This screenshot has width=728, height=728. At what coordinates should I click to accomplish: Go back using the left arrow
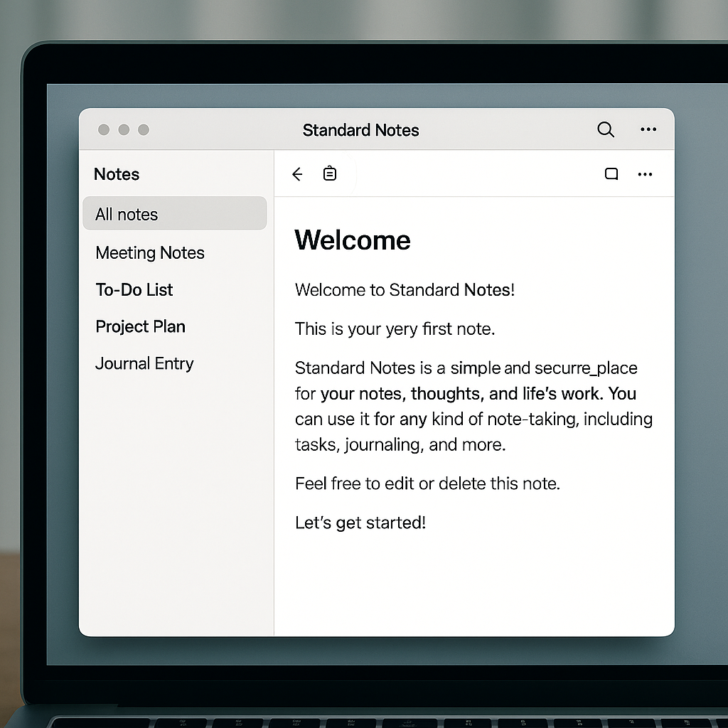pyautogui.click(x=297, y=174)
